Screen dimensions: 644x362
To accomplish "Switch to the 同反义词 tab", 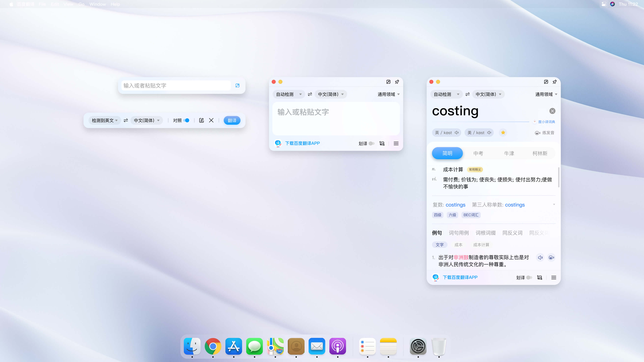I will coord(513,233).
